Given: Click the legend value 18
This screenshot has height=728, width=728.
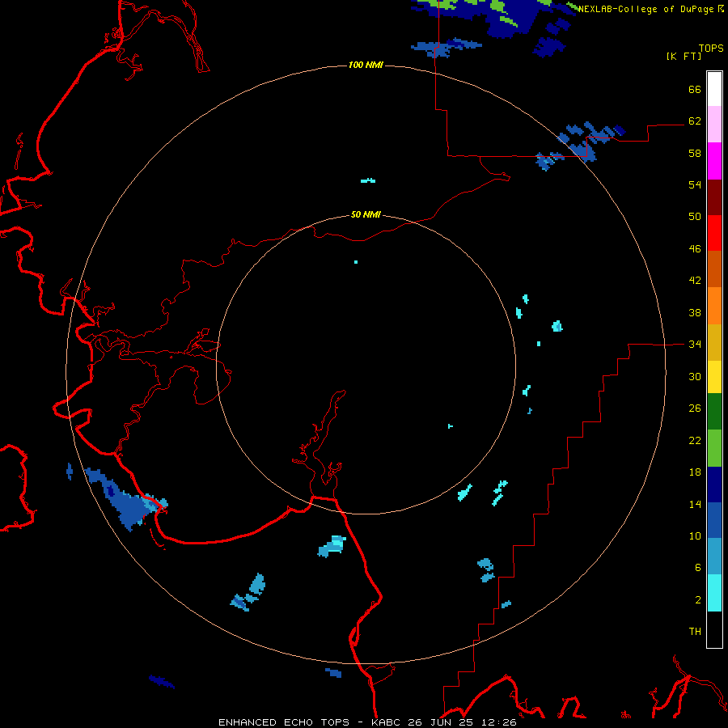Looking at the screenshot, I should coord(695,472).
